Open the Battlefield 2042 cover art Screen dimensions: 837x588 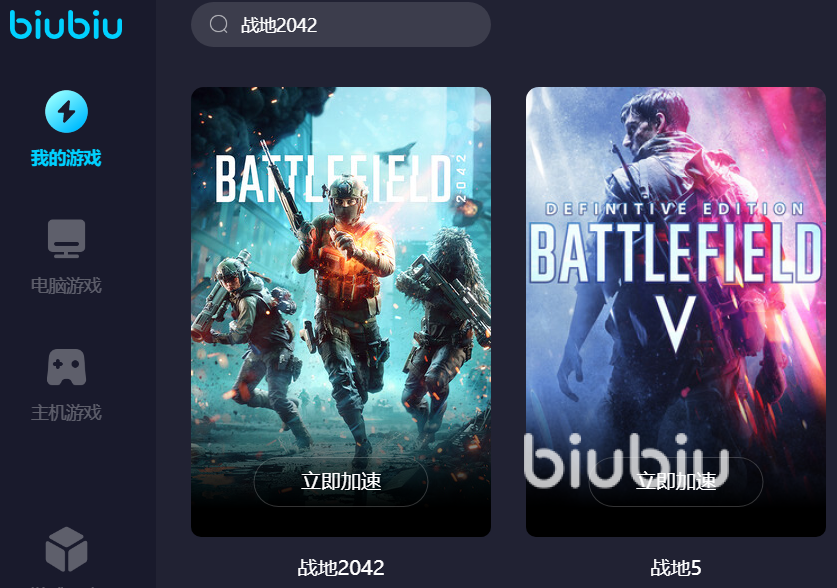point(341,312)
